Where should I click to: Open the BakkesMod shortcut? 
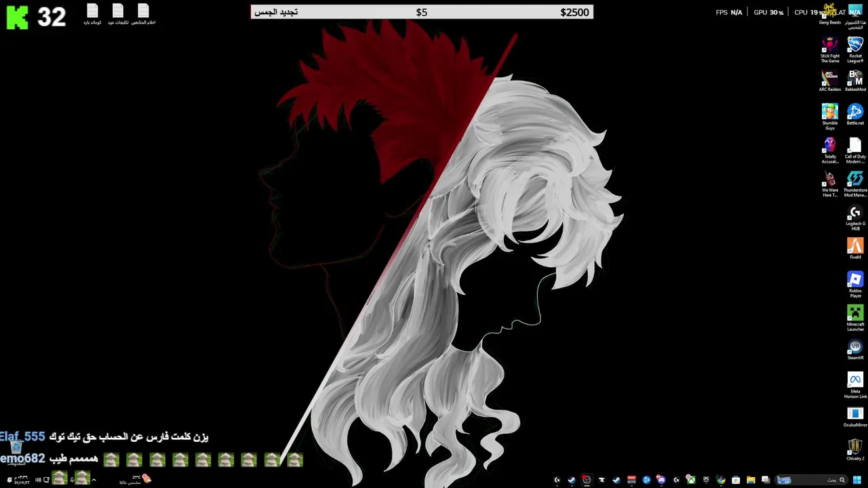pyautogui.click(x=855, y=81)
